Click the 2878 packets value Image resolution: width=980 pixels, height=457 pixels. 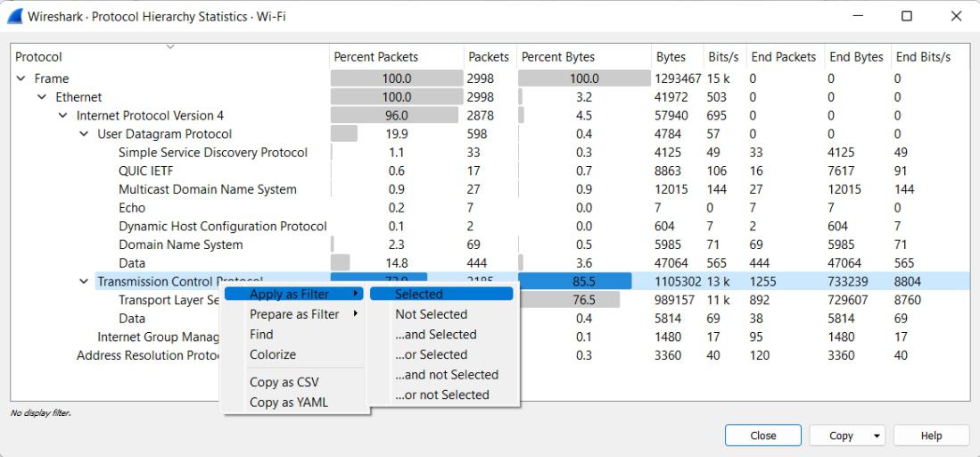pyautogui.click(x=481, y=116)
